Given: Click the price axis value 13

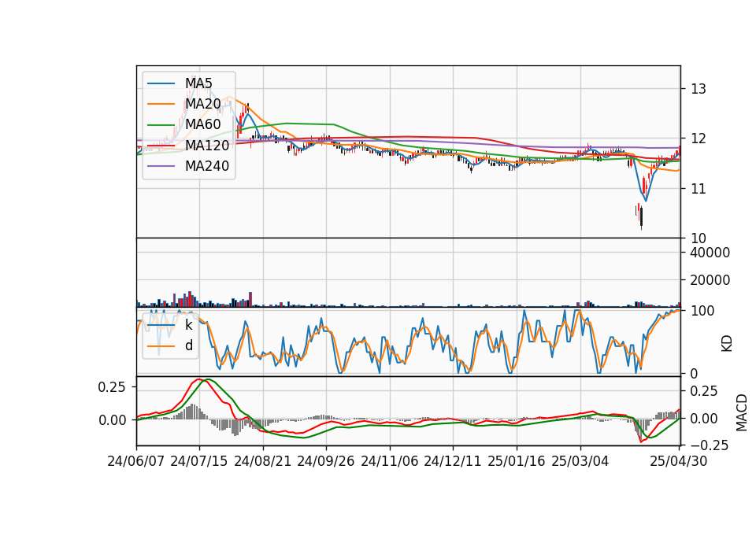Looking at the screenshot, I should tap(699, 89).
